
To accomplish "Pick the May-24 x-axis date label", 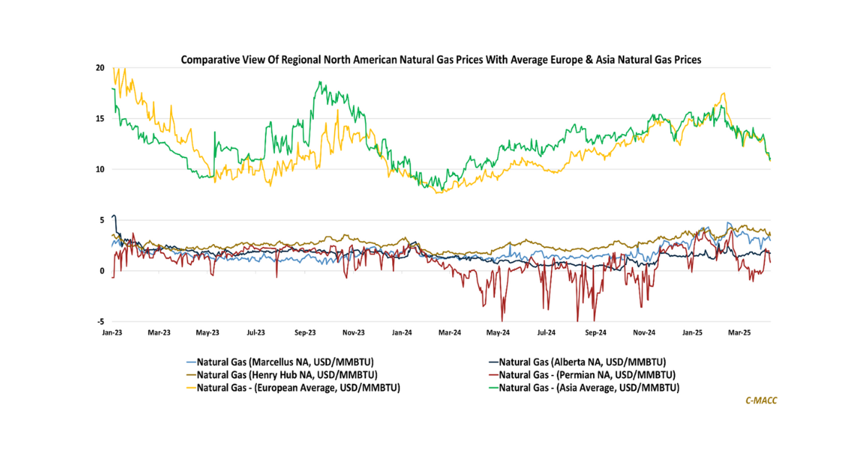I will click(499, 333).
